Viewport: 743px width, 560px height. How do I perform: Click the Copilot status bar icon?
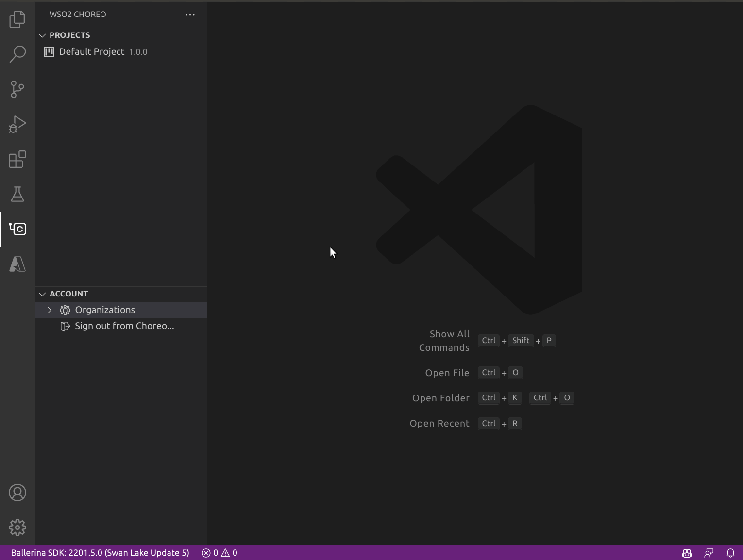tap(687, 553)
